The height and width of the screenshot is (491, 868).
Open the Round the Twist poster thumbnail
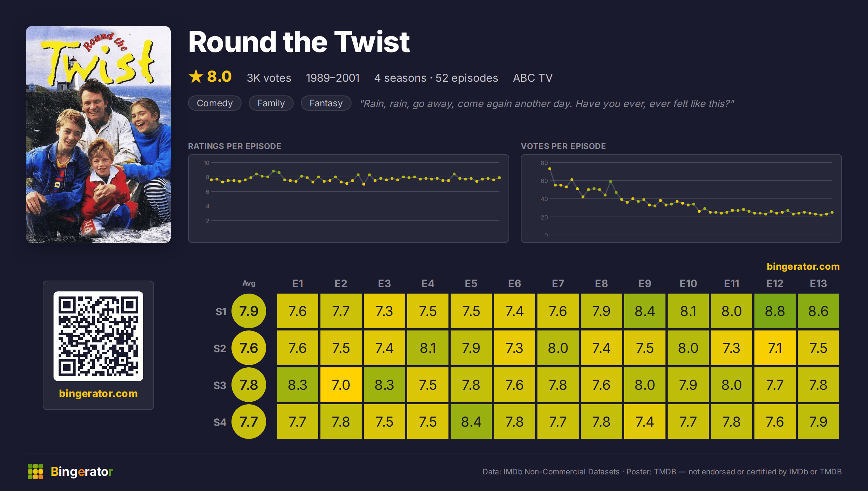[x=98, y=135]
